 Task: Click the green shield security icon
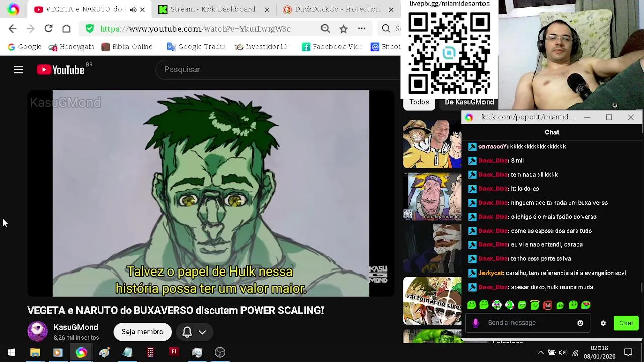90,29
